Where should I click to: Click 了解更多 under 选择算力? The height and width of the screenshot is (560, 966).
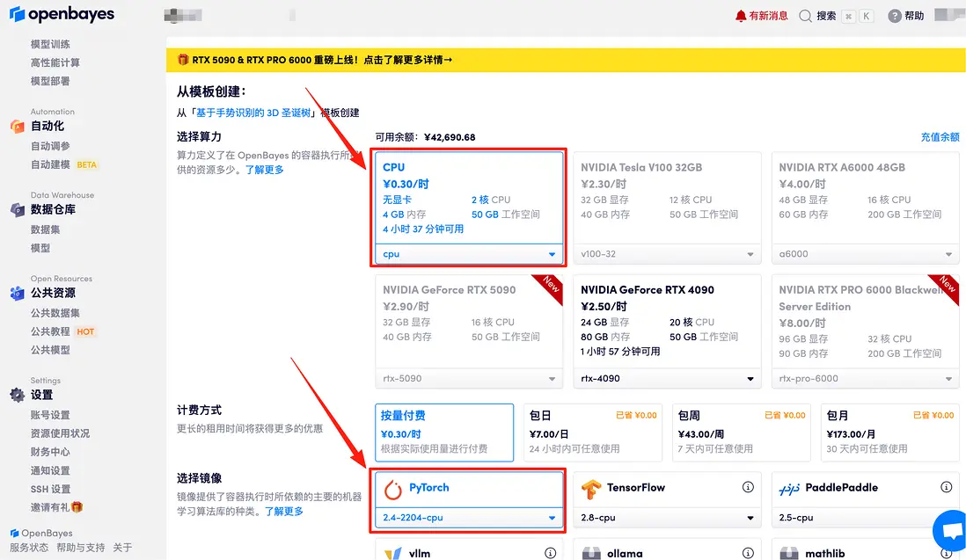(x=264, y=169)
